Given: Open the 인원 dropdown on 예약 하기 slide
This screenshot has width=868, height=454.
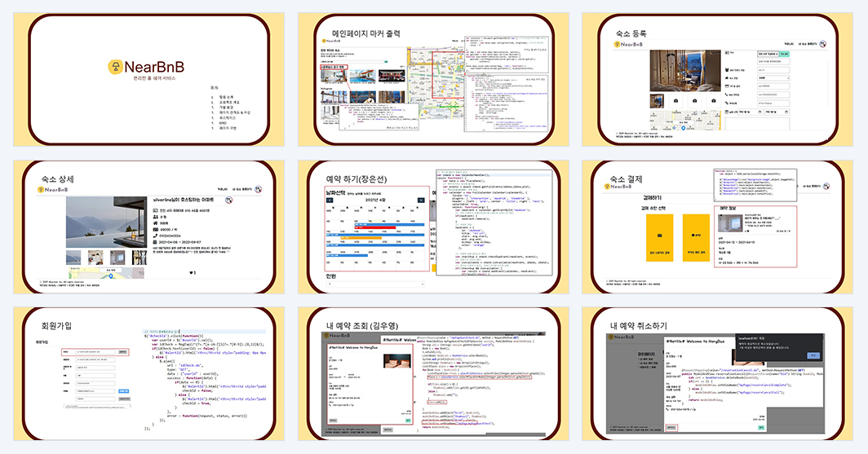Looking at the screenshot, I should coord(375,284).
